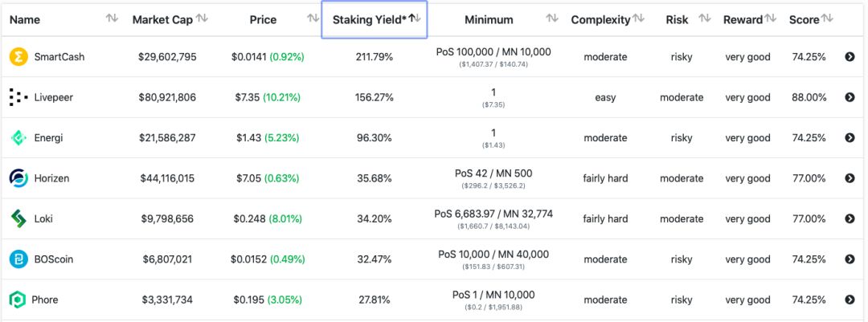868x322 pixels.
Task: Expand the Livepeer row details arrow
Action: pos(850,97)
